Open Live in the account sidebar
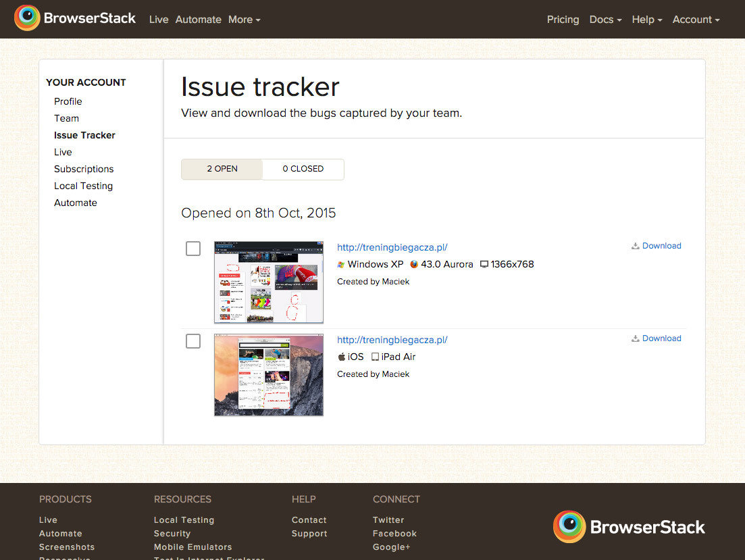 (x=63, y=152)
